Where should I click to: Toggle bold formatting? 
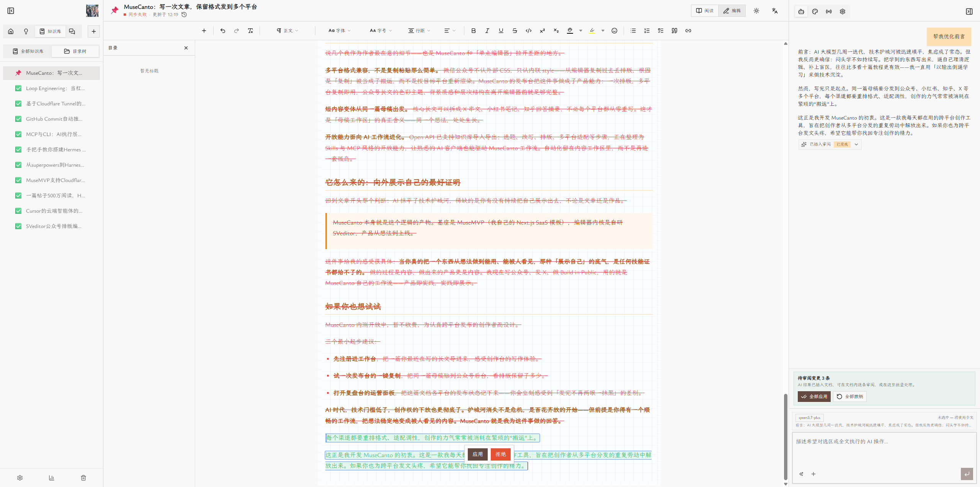[x=474, y=31]
